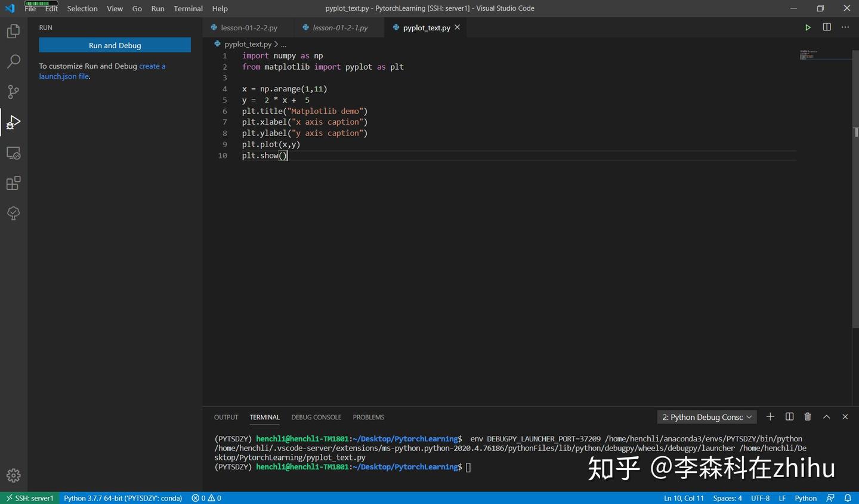
Task: Switch to the lesson-01-2-2.py editor tab
Action: coord(248,27)
